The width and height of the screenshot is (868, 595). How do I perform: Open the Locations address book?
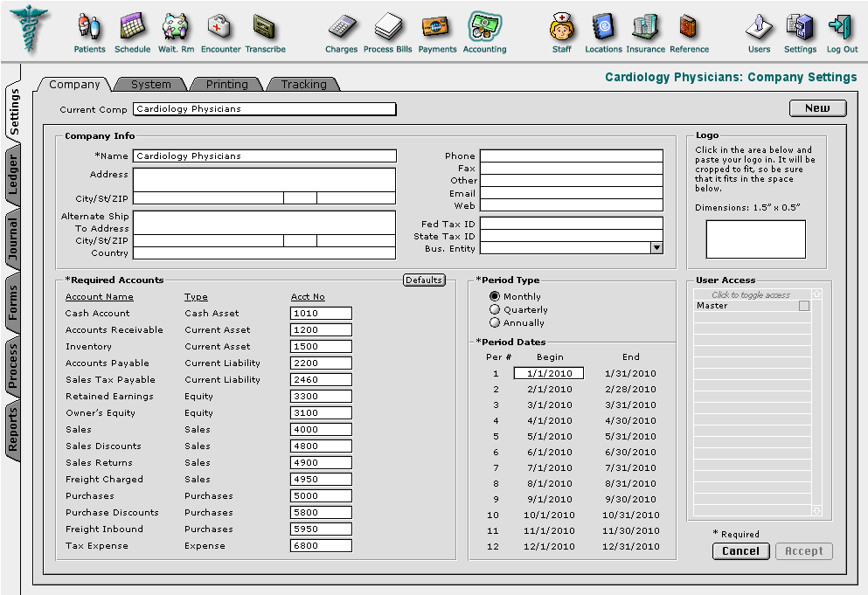[603, 33]
